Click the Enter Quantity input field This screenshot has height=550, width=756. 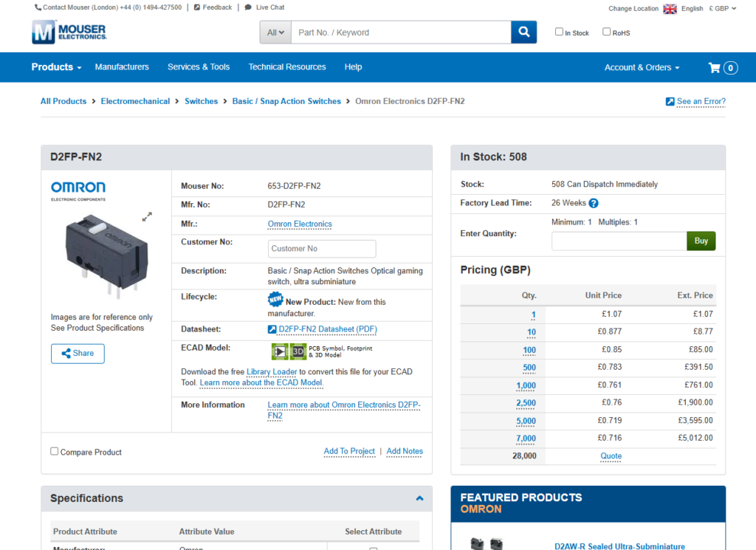coord(619,241)
